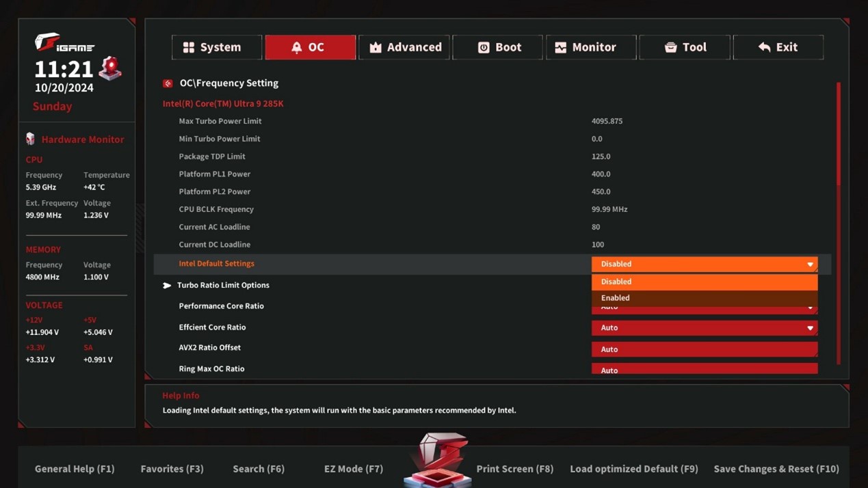Open the Advanced tab
The image size is (868, 488).
(x=404, y=47)
